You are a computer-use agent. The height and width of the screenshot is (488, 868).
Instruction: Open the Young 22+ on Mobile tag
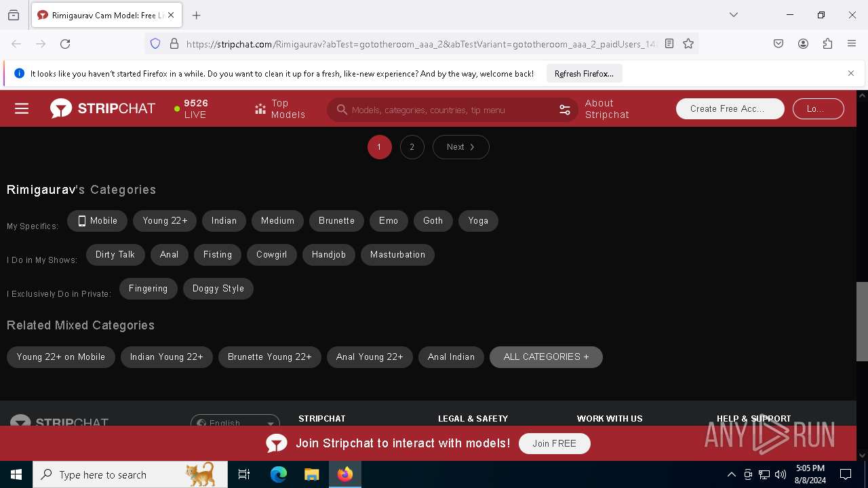click(x=61, y=357)
